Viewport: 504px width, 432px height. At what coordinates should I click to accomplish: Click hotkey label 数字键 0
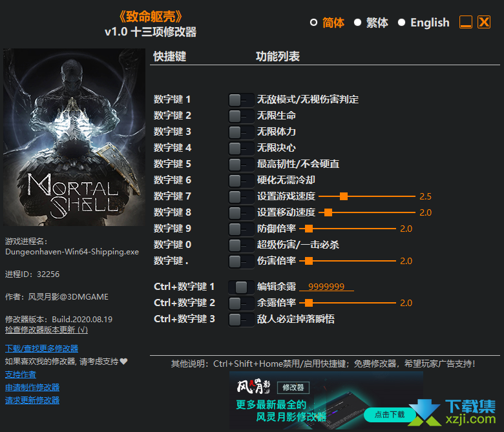[x=173, y=245]
